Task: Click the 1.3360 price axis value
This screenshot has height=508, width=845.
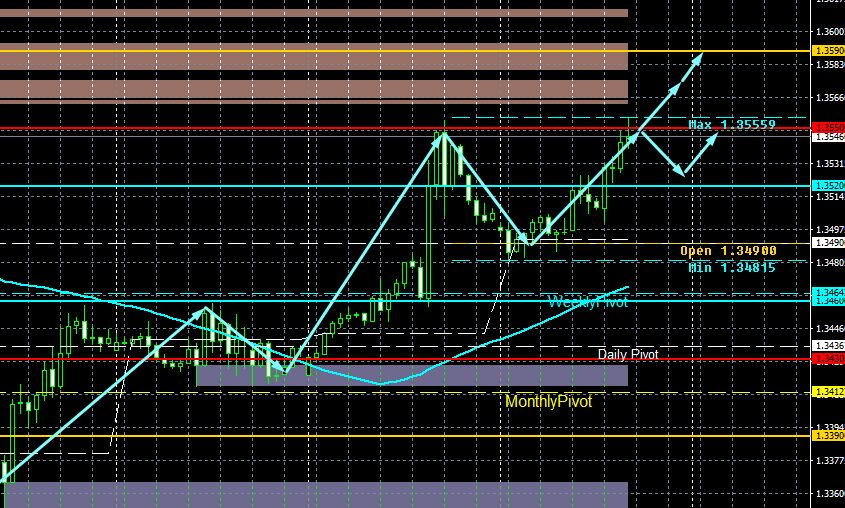Action: tap(830, 493)
